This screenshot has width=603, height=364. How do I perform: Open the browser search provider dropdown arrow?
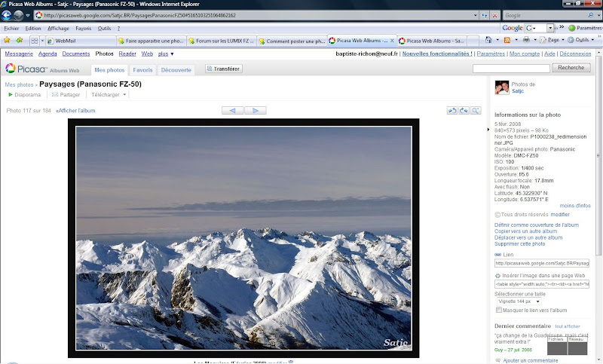[598, 15]
